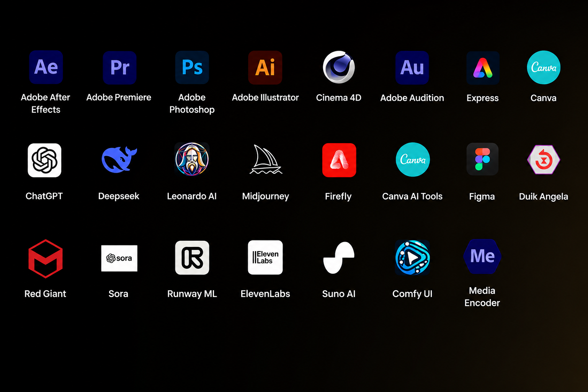Click the "Suno AI" label
The height and width of the screenshot is (392, 588).
click(339, 294)
